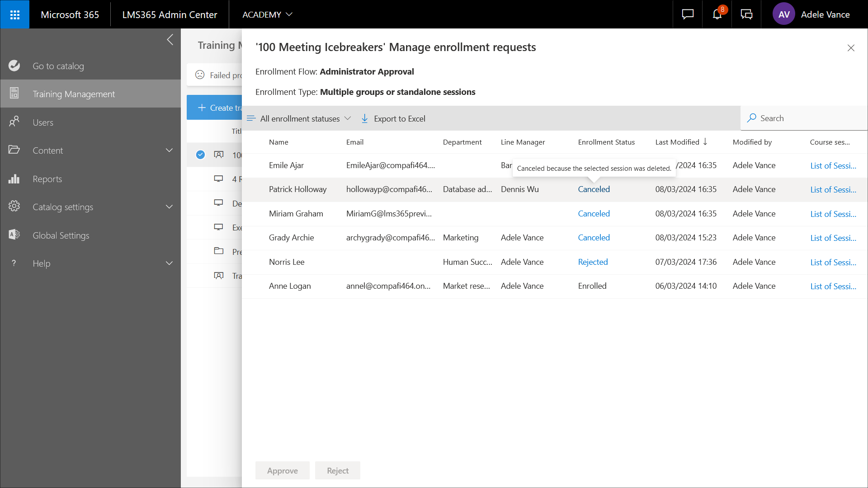The width and height of the screenshot is (868, 488).
Task: Click the Search input field
Action: coord(809,118)
